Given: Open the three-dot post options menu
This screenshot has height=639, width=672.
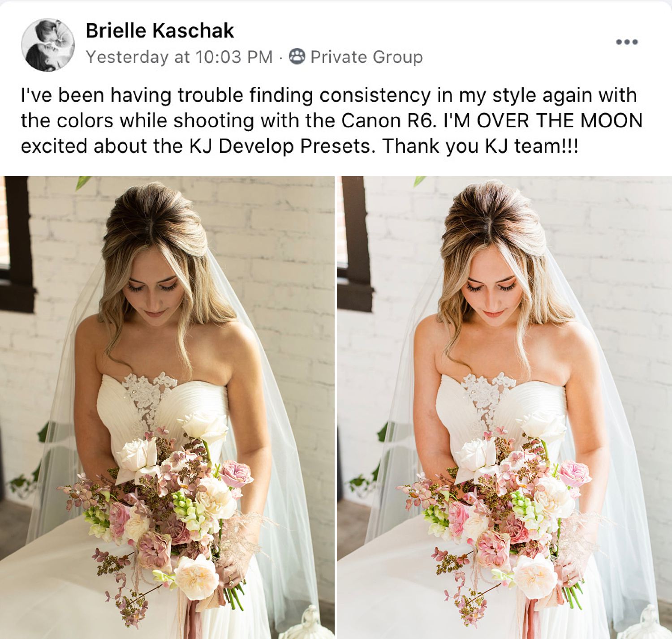Looking at the screenshot, I should point(627,42).
